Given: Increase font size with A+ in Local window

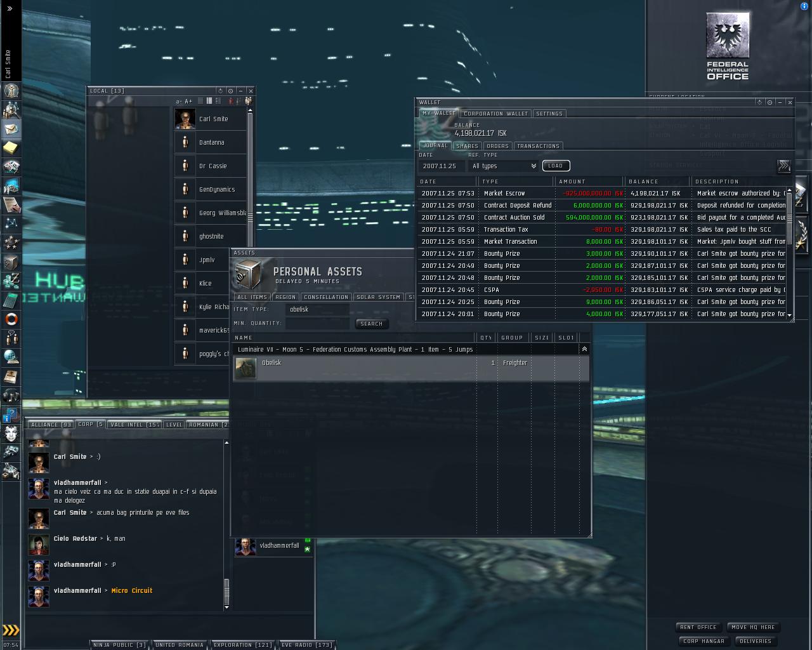Looking at the screenshot, I should click(188, 102).
